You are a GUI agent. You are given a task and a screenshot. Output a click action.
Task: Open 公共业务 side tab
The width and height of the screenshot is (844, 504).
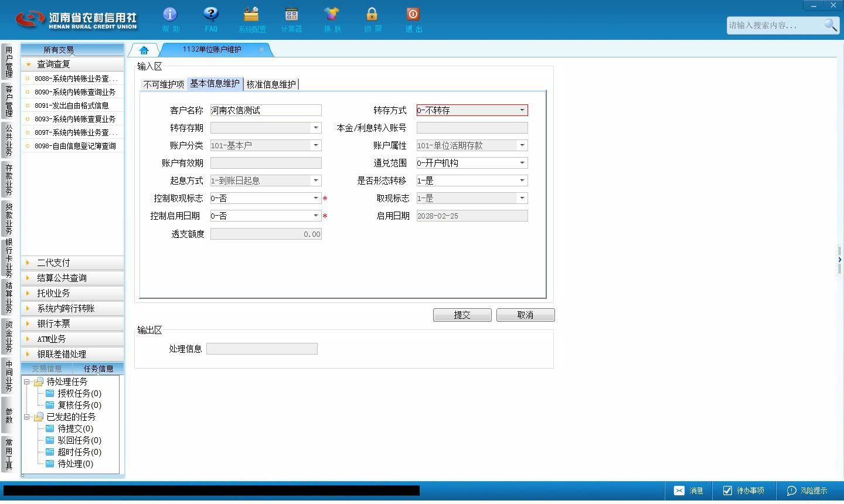point(8,139)
